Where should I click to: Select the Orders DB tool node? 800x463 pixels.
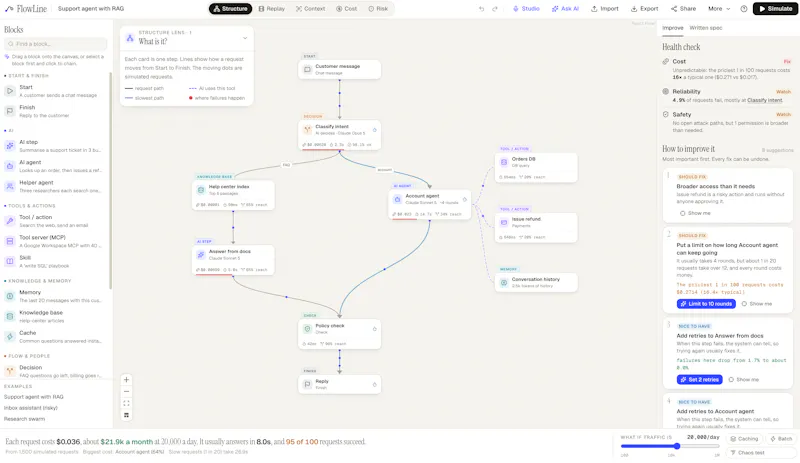pos(536,167)
